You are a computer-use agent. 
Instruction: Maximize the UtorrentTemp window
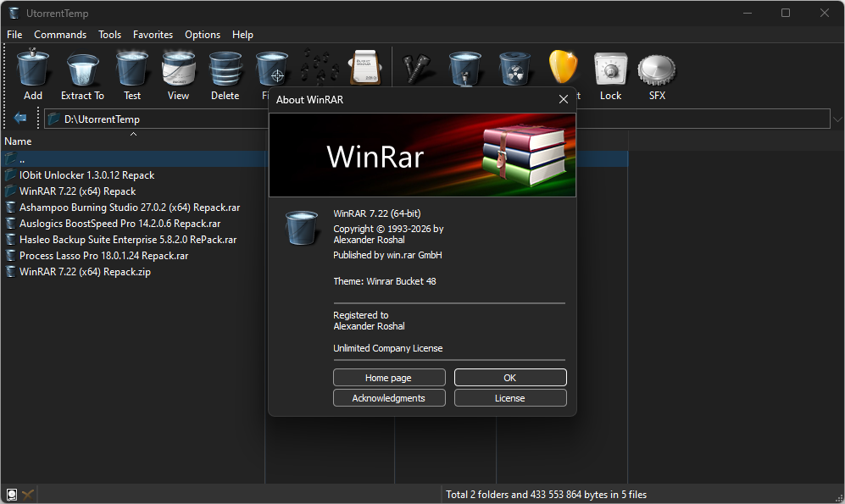pyautogui.click(x=786, y=13)
